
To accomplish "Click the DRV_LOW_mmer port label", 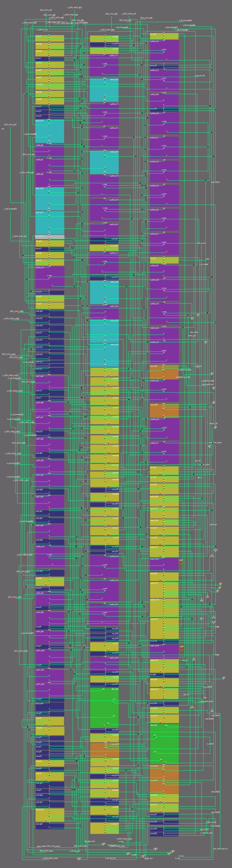I will pyautogui.click(x=46, y=851).
